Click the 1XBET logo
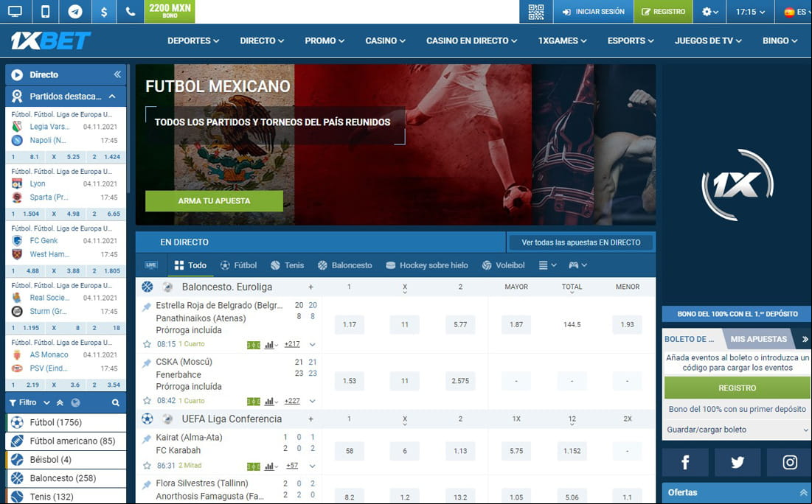The image size is (812, 504). (x=51, y=41)
